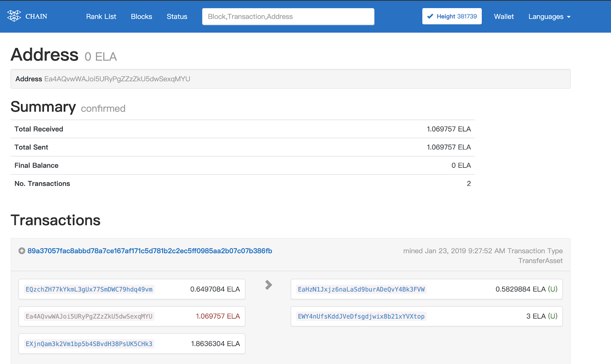Open output address EWY4nUfsKddJVeDfsgdj… link
The height and width of the screenshot is (364, 611).
[x=361, y=316]
